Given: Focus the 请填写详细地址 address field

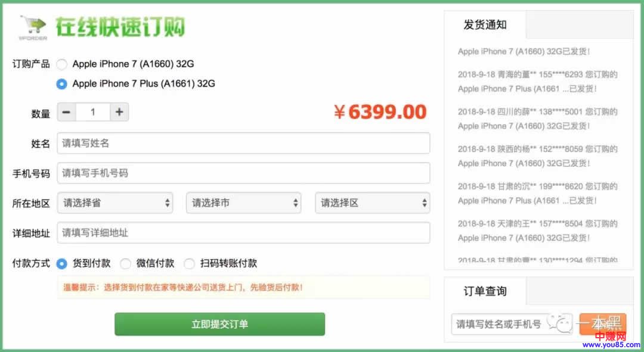Looking at the screenshot, I should pyautogui.click(x=243, y=233).
